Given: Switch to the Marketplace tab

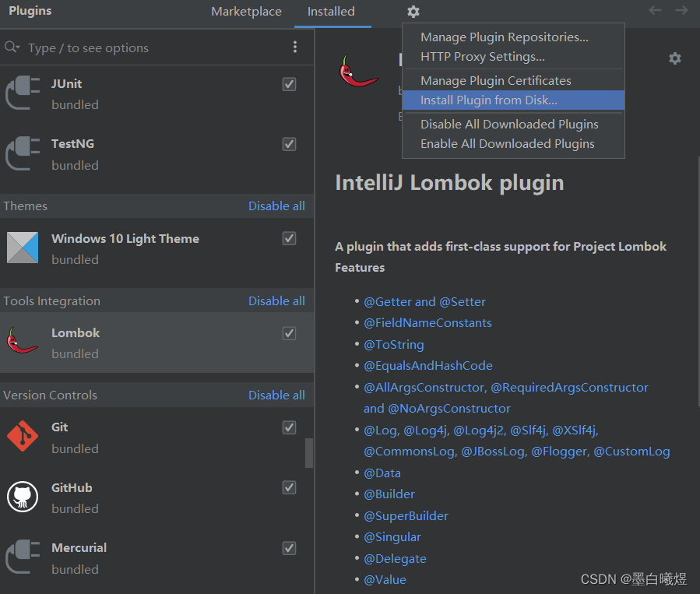Looking at the screenshot, I should click(246, 12).
